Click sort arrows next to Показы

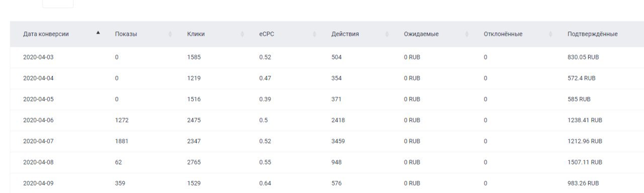point(170,34)
